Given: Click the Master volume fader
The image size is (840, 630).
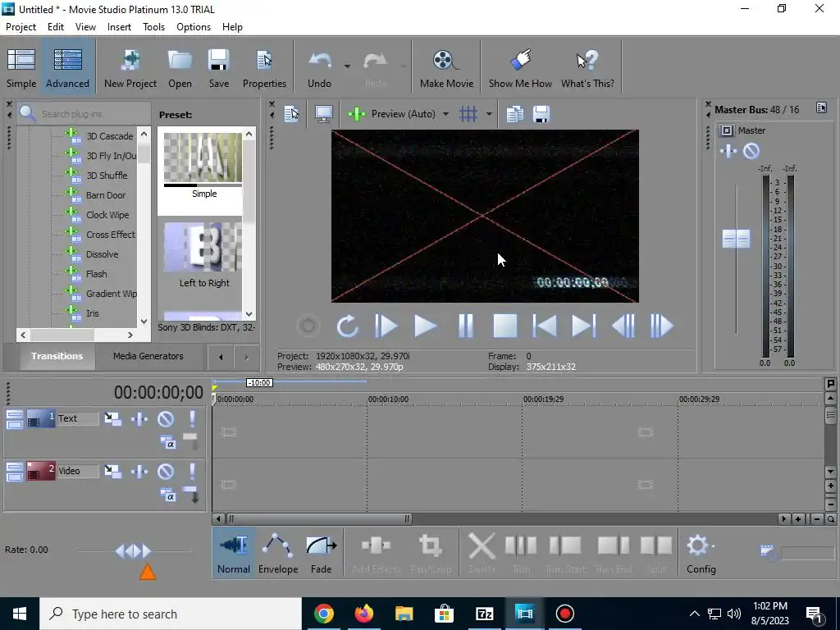Looking at the screenshot, I should tap(736, 239).
